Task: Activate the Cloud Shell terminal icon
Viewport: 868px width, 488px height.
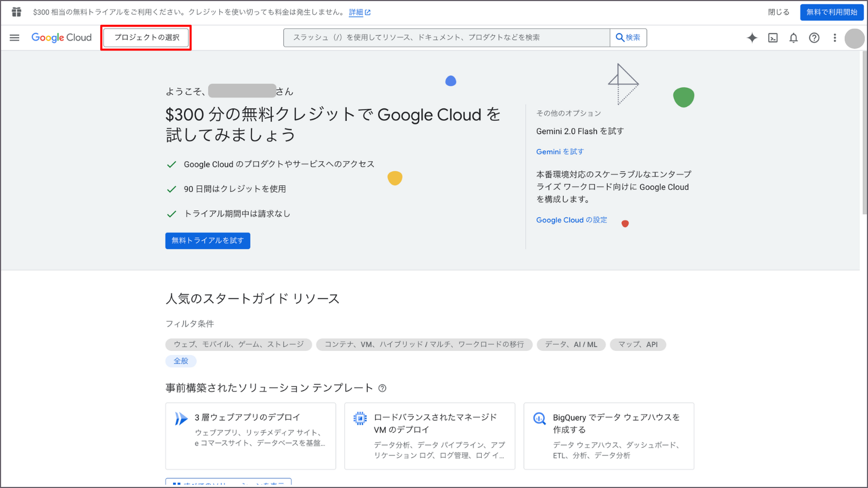Action: (773, 38)
